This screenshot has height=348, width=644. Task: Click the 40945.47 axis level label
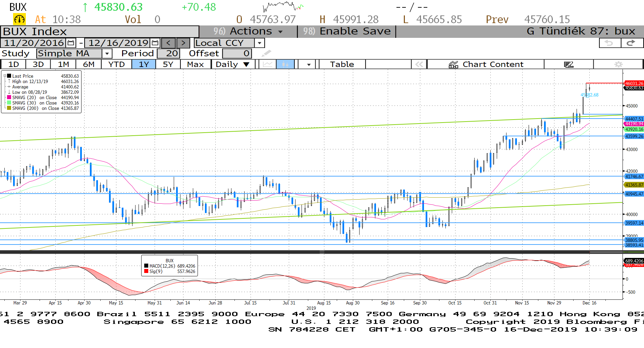[x=634, y=194]
